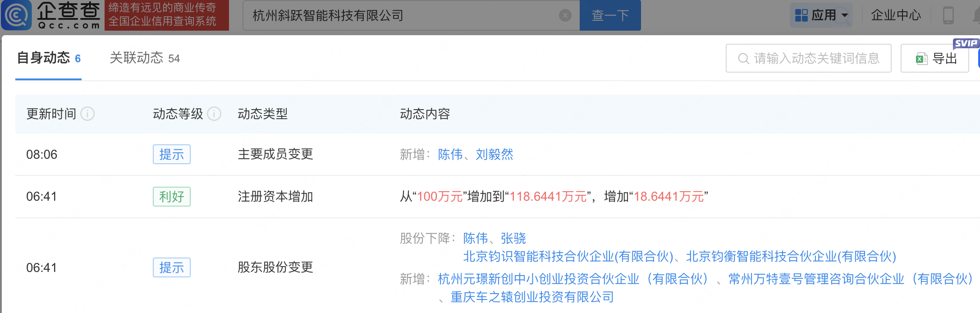Click the Qcc.com logo icon

17,15
